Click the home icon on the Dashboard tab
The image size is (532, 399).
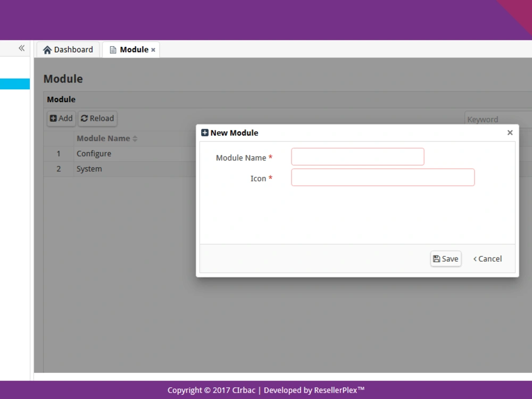[x=48, y=49]
